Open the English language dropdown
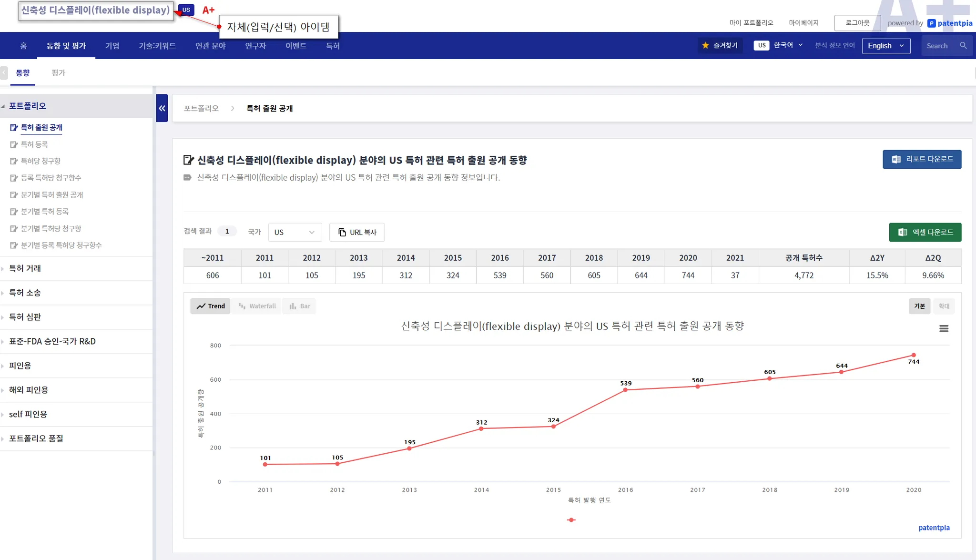The height and width of the screenshot is (560, 976). 885,46
